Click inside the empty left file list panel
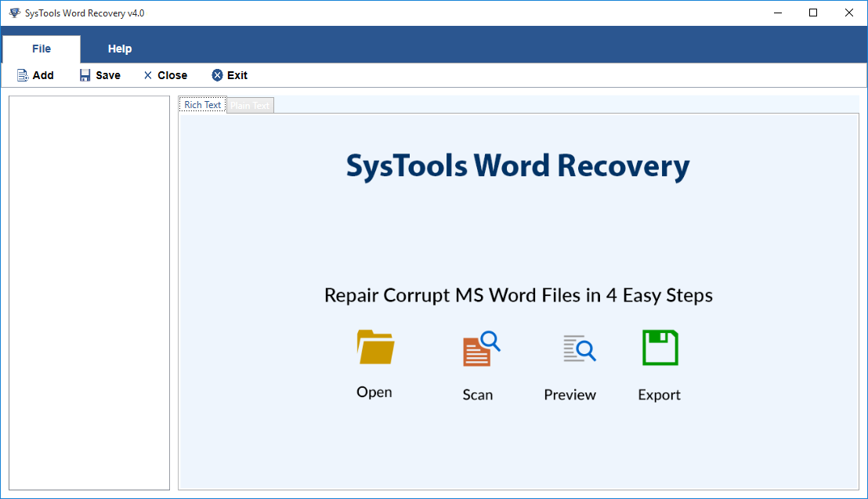Viewport: 868px width, 499px height. [89, 293]
